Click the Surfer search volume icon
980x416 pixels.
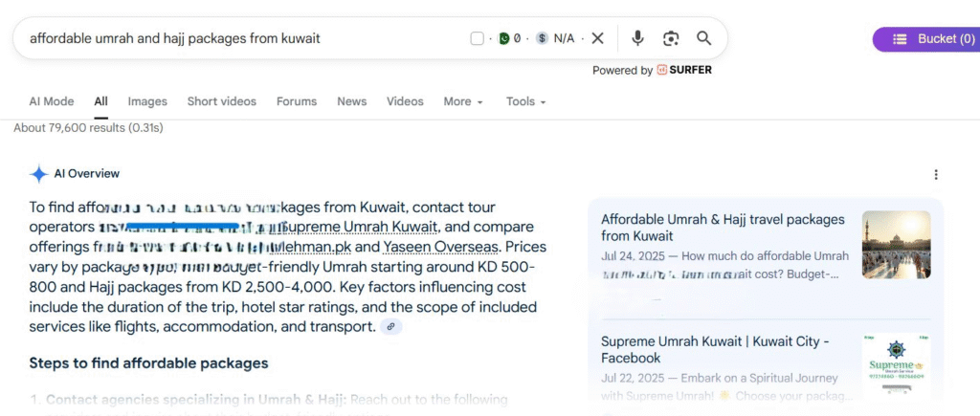click(x=503, y=39)
